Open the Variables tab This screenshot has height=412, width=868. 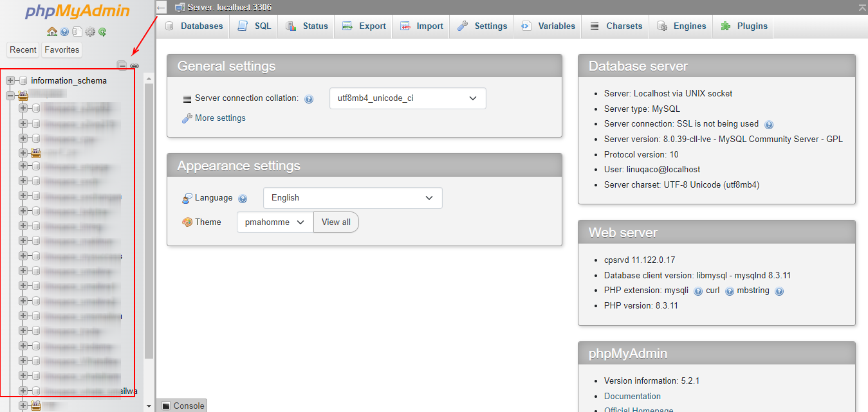[548, 26]
